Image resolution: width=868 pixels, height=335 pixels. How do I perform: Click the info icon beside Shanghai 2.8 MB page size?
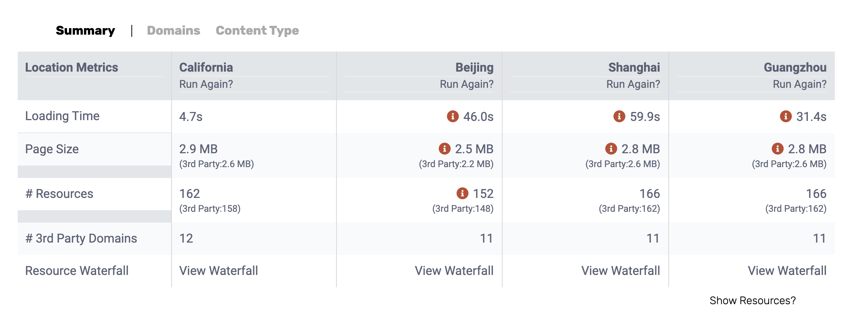coord(611,148)
